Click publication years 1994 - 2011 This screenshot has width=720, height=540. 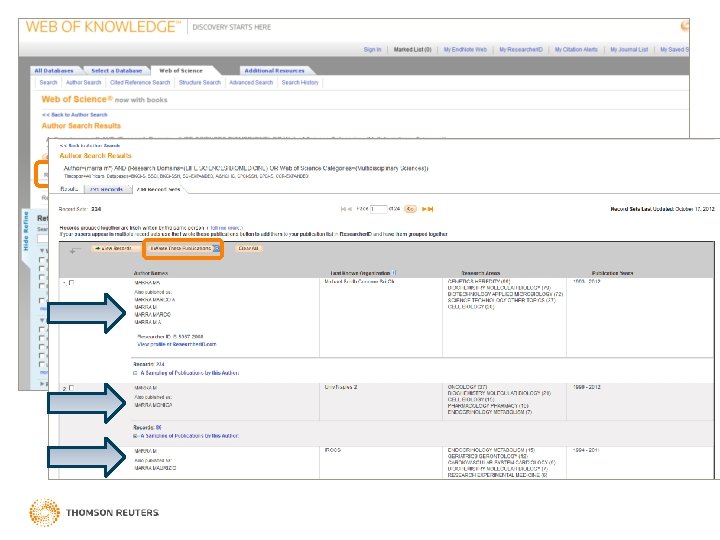click(586, 450)
